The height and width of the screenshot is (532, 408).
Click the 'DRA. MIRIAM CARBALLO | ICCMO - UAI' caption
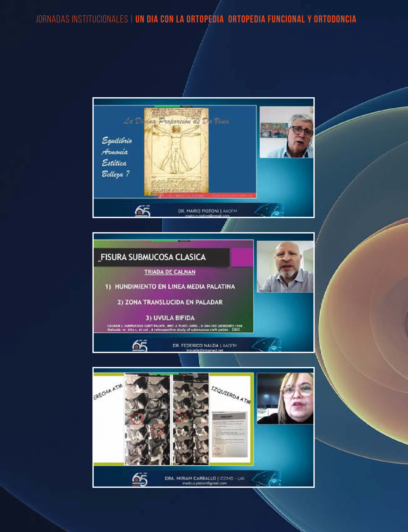(204, 478)
